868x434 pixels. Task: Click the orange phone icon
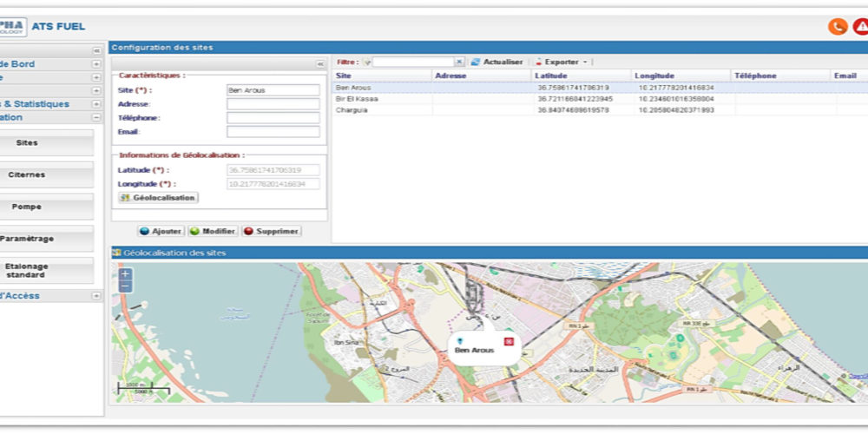(837, 27)
